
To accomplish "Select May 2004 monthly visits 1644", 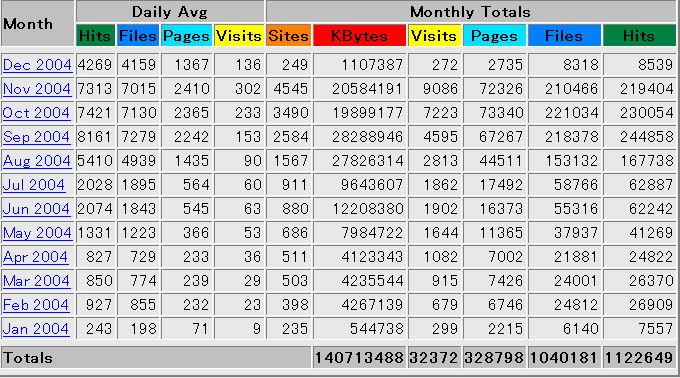I will [x=441, y=233].
